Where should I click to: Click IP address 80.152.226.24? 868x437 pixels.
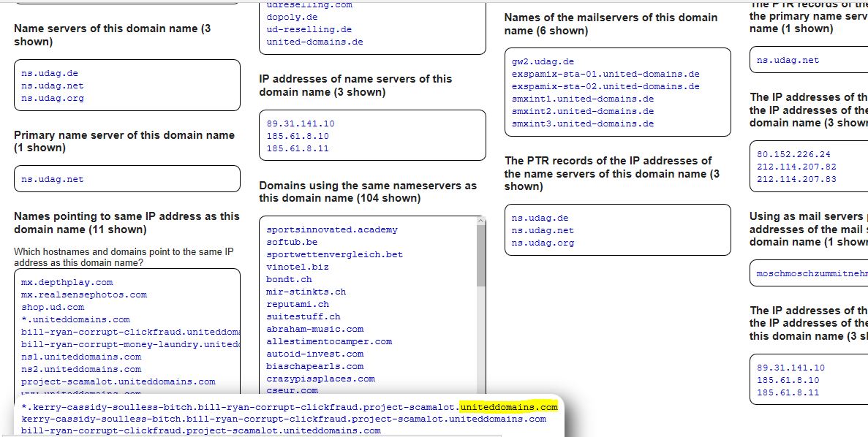tap(793, 154)
